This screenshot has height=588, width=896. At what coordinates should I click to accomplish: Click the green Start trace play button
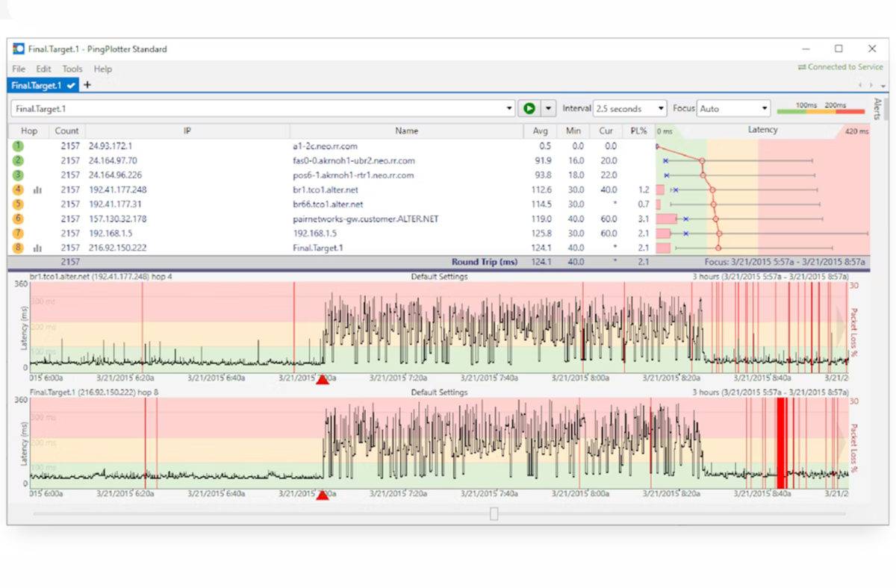(x=529, y=108)
